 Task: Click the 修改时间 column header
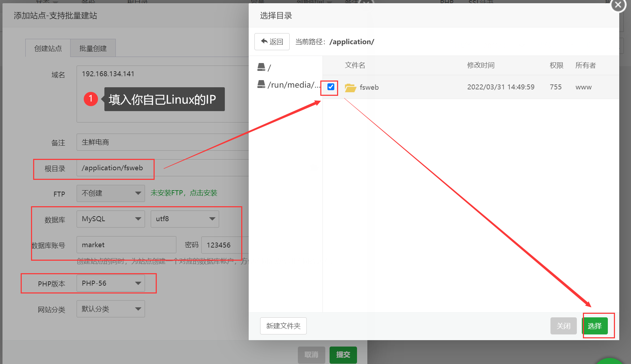tap(481, 65)
